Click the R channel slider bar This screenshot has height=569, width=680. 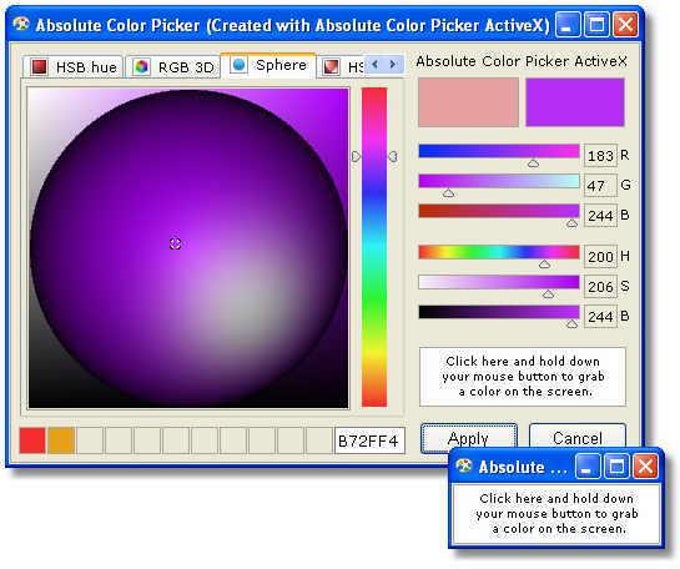pos(499,151)
